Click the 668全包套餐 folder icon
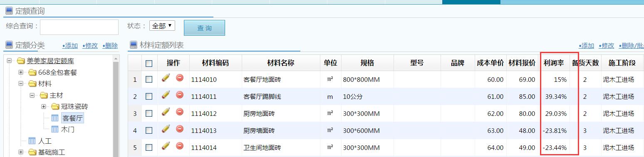Image resolution: width=644 pixels, height=157 pixels. click(x=32, y=73)
